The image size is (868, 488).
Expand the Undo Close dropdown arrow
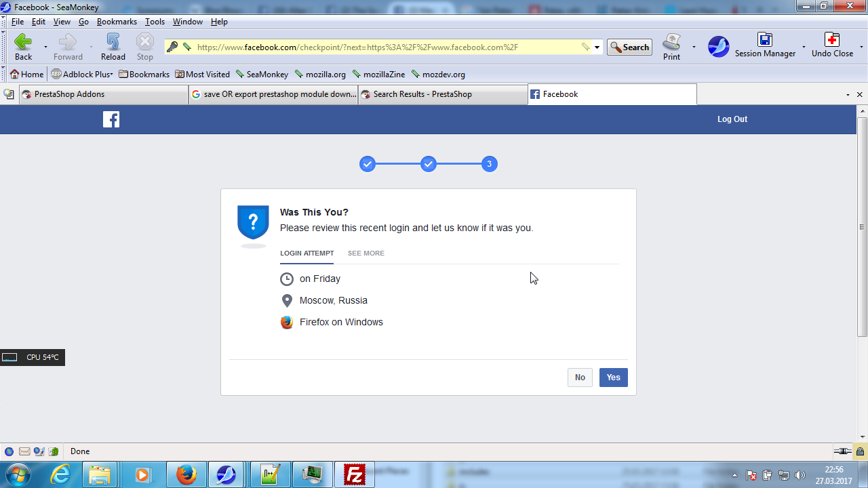(x=861, y=47)
